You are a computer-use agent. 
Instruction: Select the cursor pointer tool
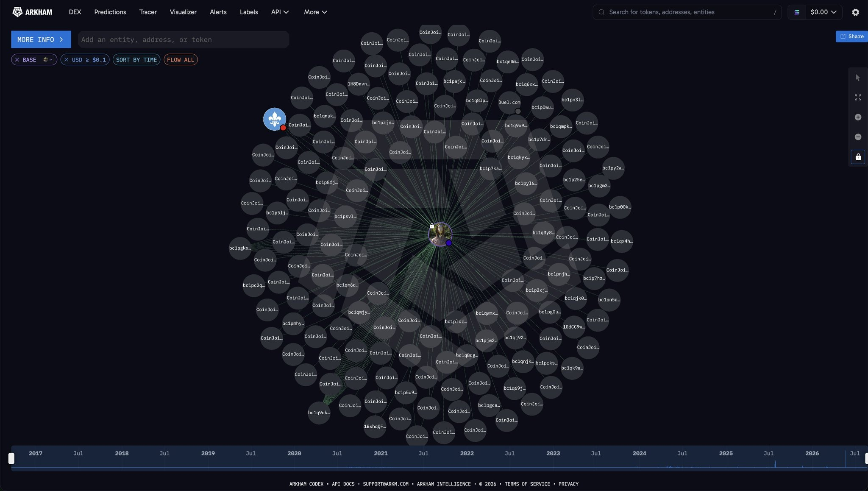coord(858,78)
